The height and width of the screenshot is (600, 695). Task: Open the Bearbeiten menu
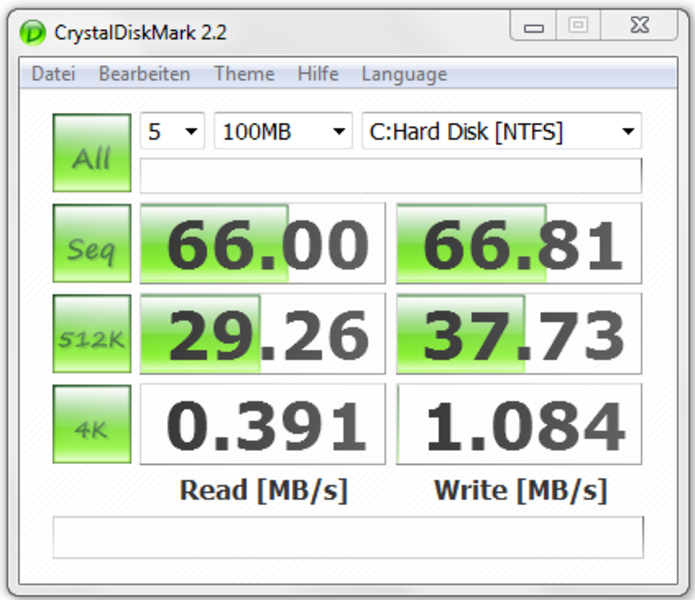pyautogui.click(x=144, y=74)
